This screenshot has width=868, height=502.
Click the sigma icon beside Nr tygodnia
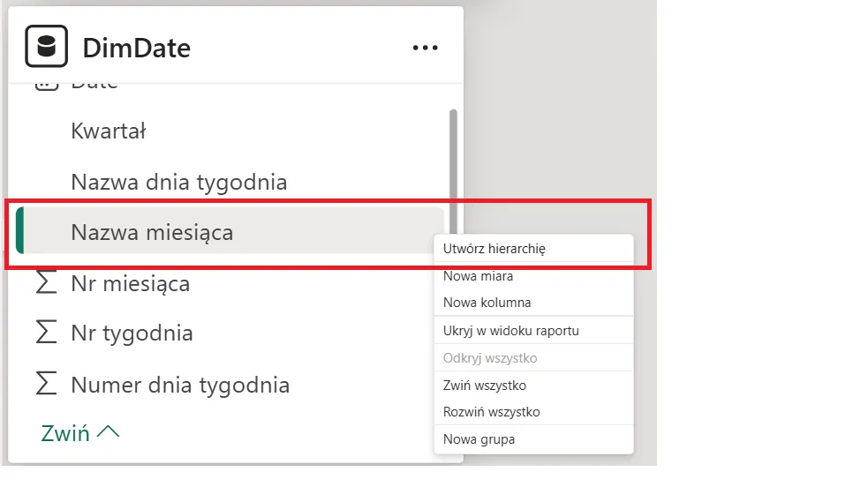44,333
